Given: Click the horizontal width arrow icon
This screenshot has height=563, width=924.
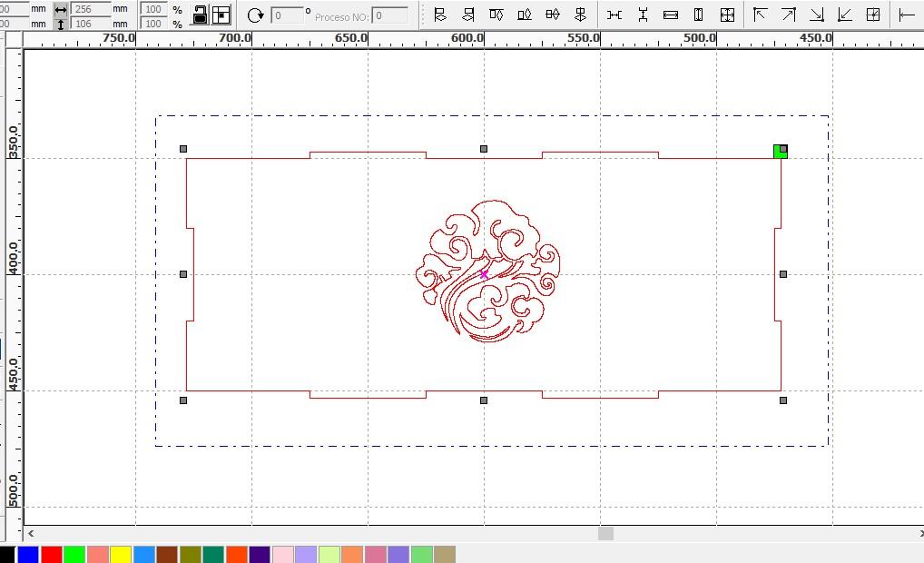Looking at the screenshot, I should 61,9.
